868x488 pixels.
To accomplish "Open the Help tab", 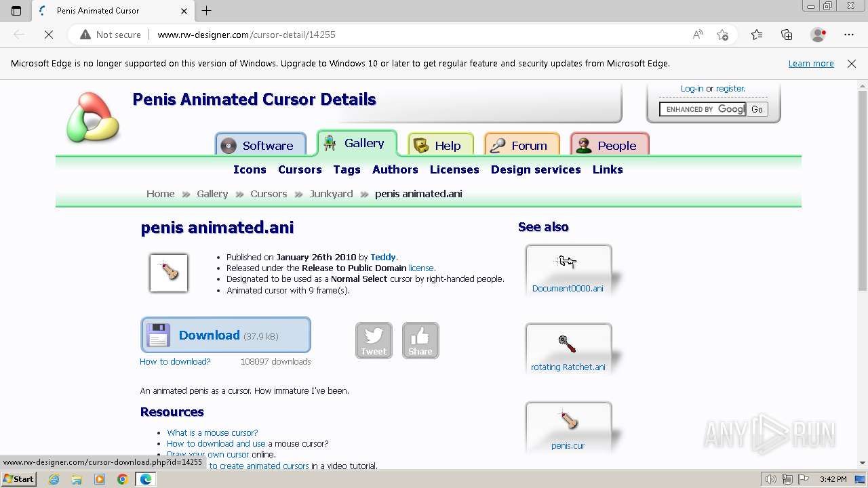I will (440, 145).
